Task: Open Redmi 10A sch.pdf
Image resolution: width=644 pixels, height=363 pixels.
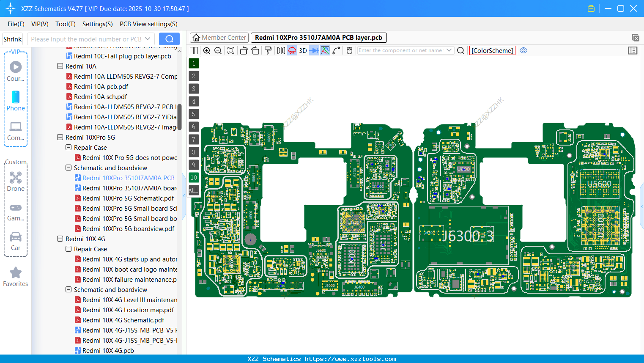Action: 100,96
